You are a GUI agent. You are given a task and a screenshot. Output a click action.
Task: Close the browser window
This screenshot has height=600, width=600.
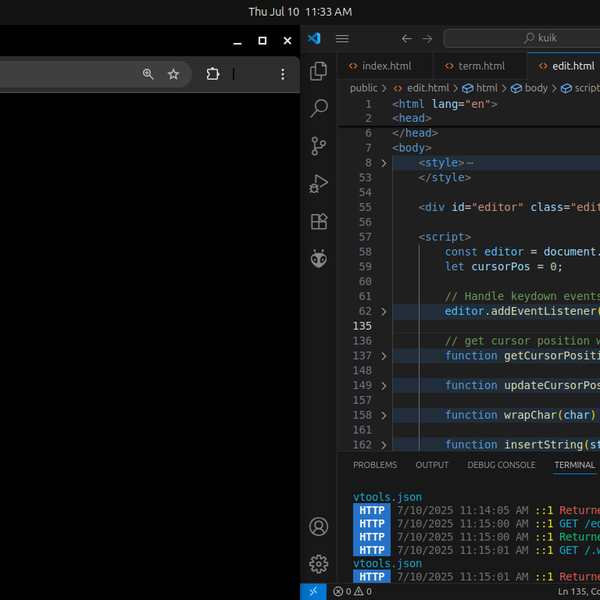coord(287,41)
